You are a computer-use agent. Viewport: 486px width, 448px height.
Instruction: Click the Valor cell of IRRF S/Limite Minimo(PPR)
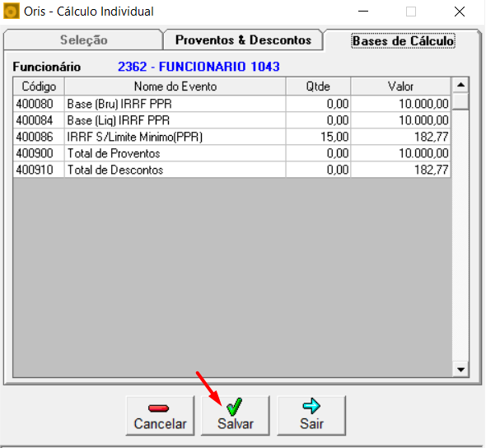pos(401,137)
